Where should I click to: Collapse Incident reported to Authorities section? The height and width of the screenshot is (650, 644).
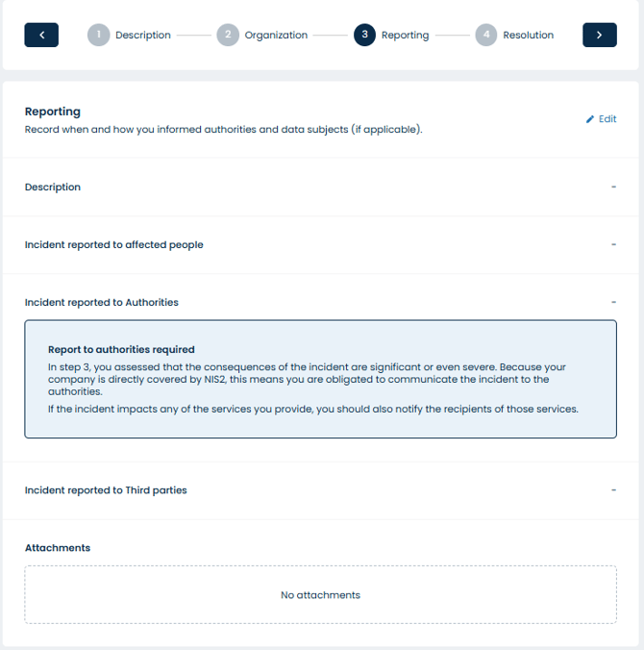point(613,302)
